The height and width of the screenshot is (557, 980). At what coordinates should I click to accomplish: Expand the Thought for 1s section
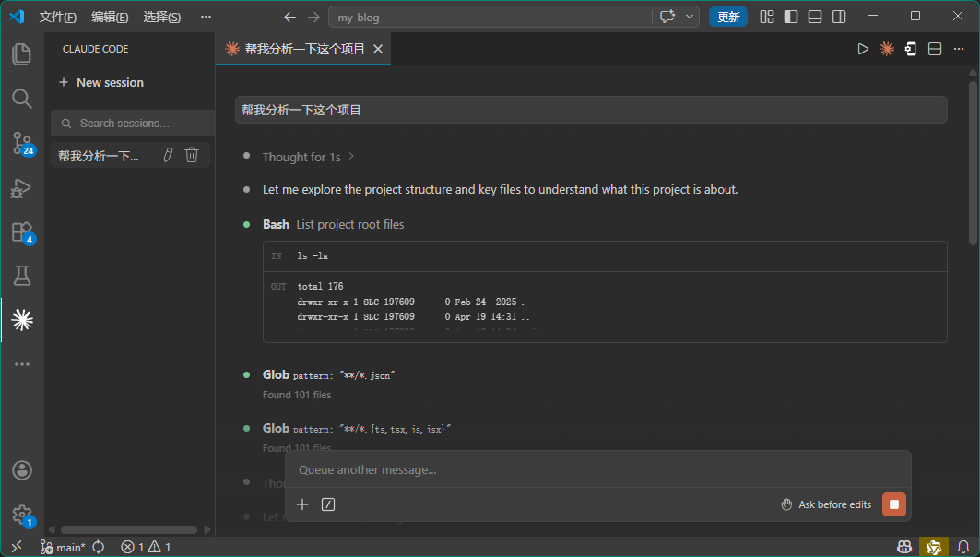coord(308,156)
